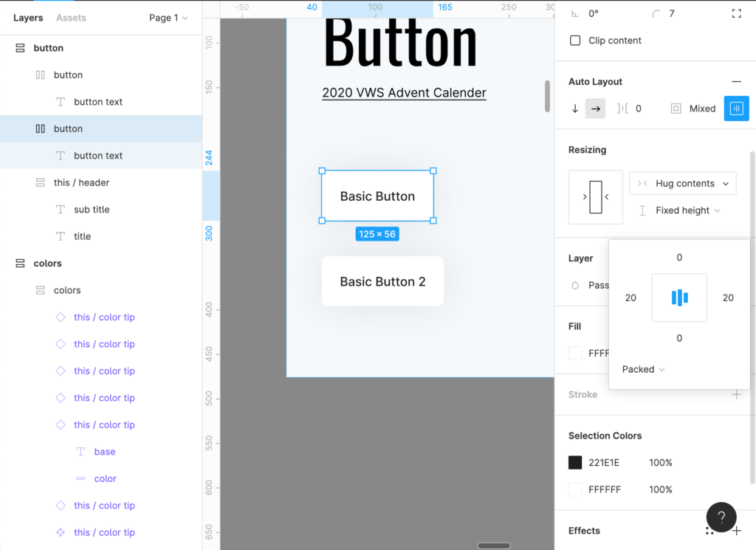Select the 'sub title' text layer
The width and height of the screenshot is (756, 550).
92,210
